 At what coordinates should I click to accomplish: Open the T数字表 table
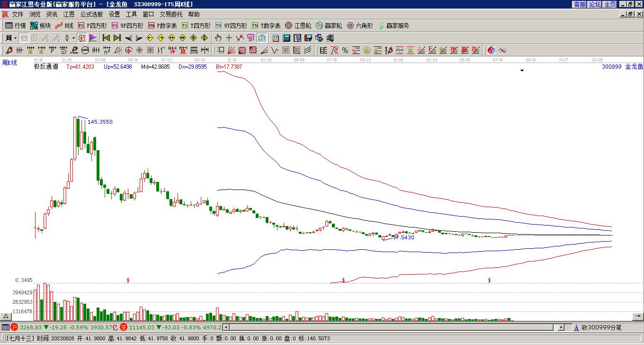click(266, 26)
